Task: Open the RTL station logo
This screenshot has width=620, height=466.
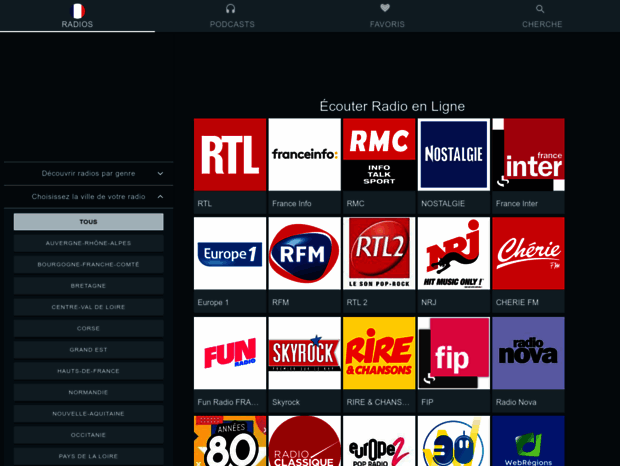Action: (230, 155)
